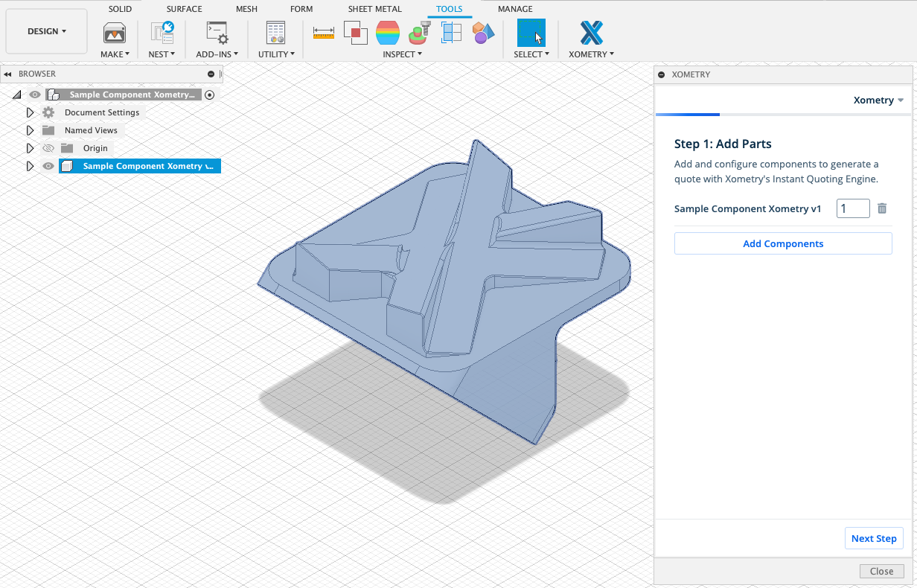Click the Next Step button
The width and height of the screenshot is (917, 588).
tap(874, 538)
